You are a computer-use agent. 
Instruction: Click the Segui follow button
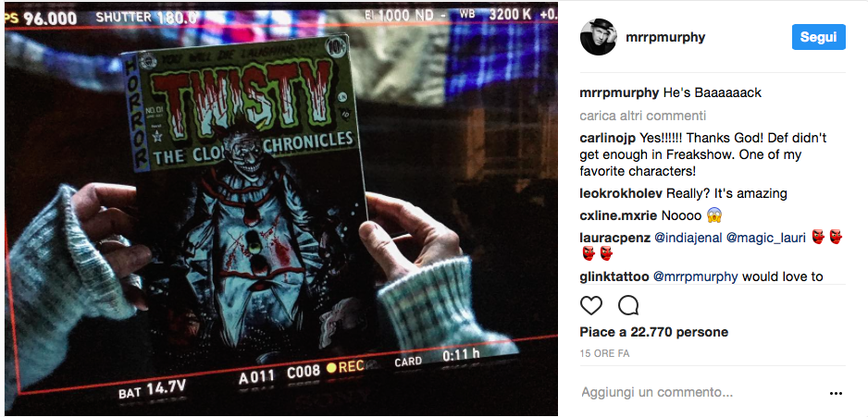818,37
